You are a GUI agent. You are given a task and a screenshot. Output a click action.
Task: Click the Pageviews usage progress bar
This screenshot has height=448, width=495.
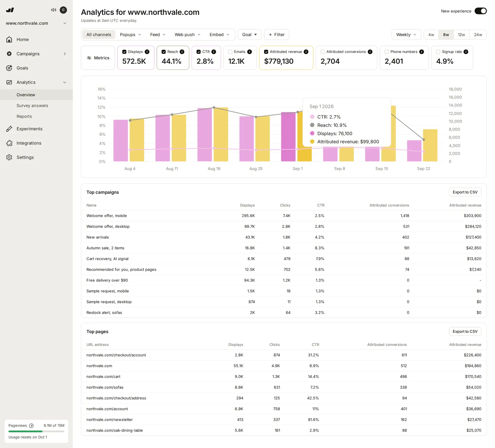pos(36,431)
